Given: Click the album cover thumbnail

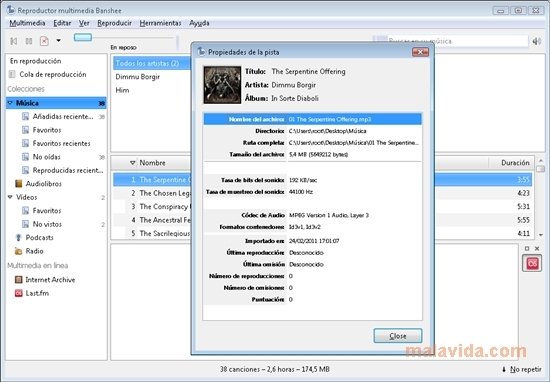Looking at the screenshot, I should [222, 85].
